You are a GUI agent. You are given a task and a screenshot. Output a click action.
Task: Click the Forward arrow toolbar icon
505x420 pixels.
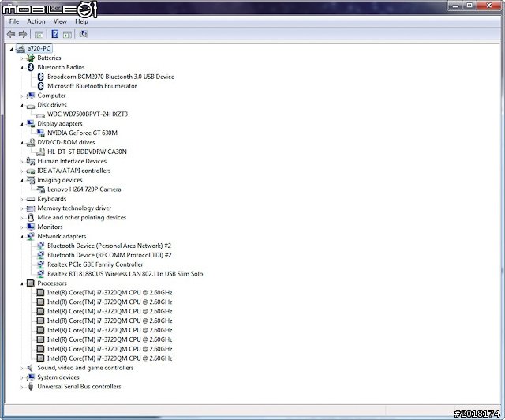(x=23, y=34)
